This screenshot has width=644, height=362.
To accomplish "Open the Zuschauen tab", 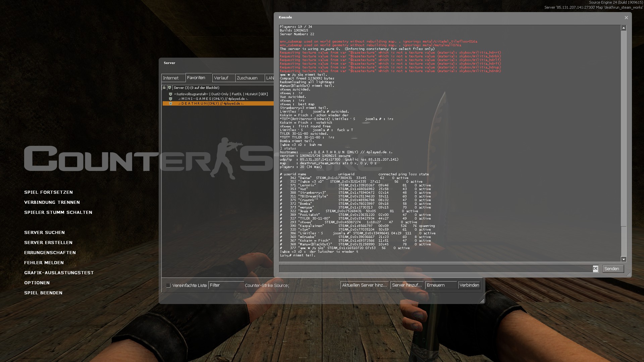I will coord(250,78).
